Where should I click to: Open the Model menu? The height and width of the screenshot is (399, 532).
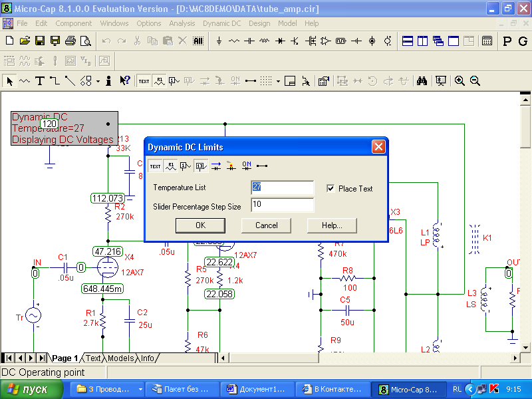(x=287, y=23)
